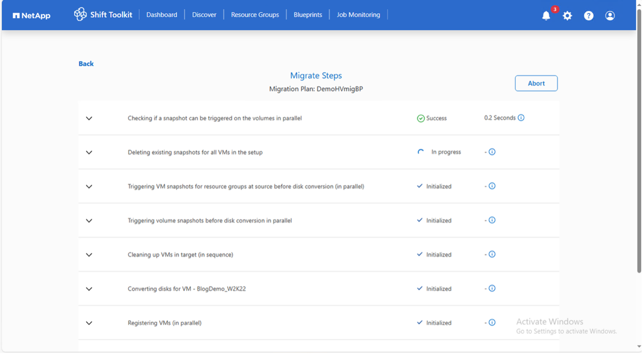
Task: Click info icon for Converting disks step
Action: tap(492, 288)
